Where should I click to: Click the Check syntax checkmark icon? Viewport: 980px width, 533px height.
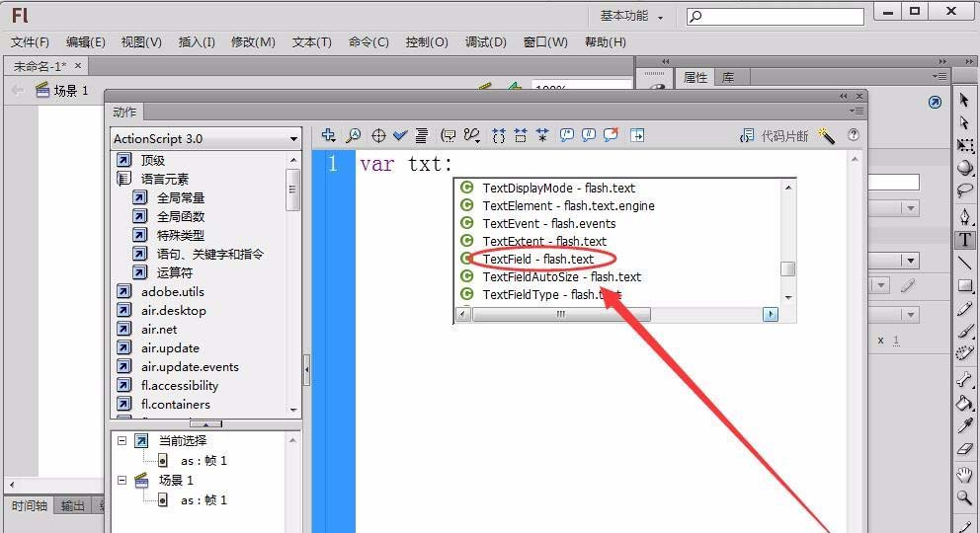[x=400, y=136]
